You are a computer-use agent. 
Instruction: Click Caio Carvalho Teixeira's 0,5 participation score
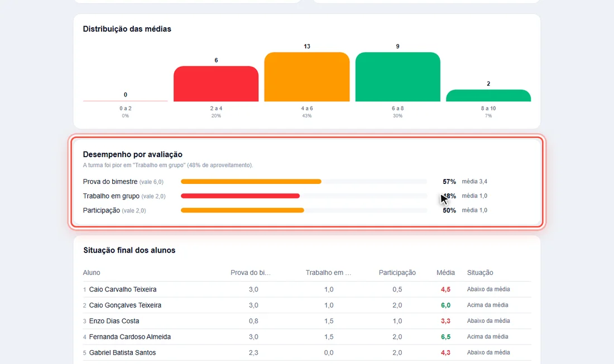(397, 289)
